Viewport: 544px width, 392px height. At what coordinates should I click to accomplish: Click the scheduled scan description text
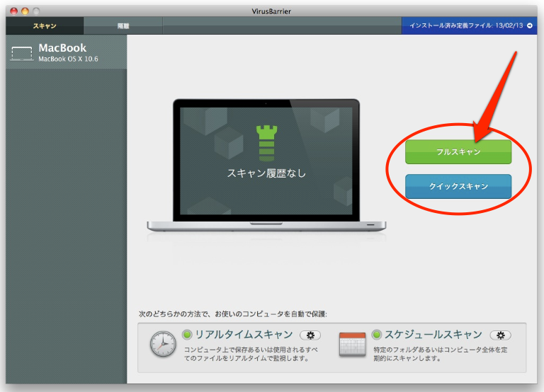point(441,354)
